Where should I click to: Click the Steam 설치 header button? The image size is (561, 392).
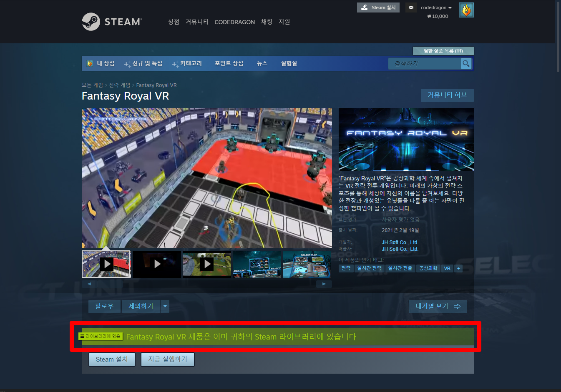[378, 7]
